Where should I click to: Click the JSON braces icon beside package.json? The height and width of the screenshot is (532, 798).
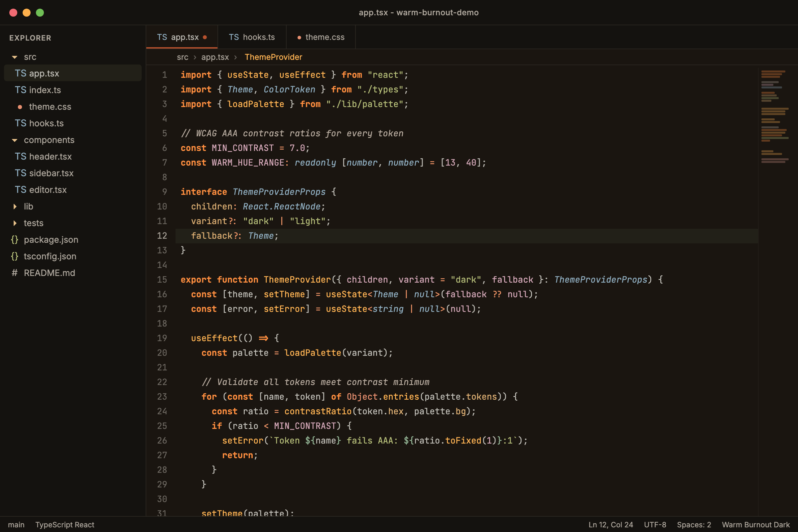[15, 239]
